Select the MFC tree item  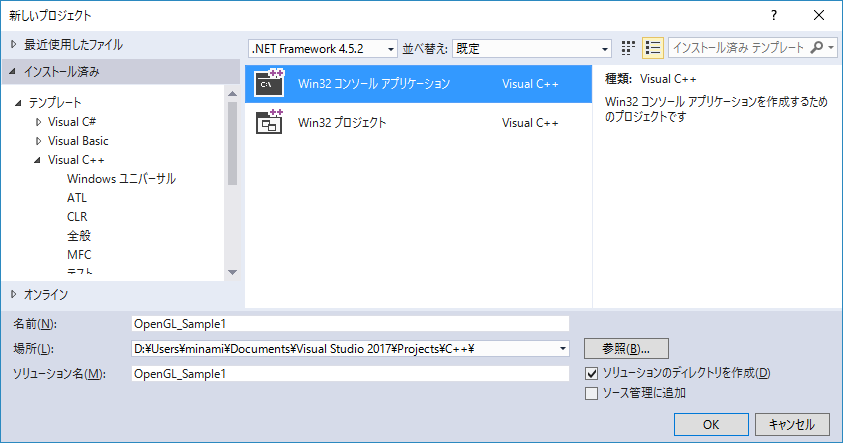pos(79,254)
